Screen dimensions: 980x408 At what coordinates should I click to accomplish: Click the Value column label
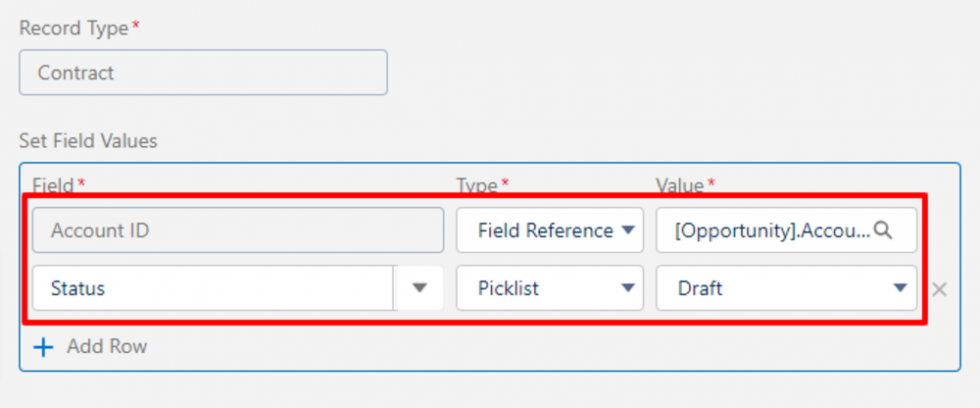[x=680, y=185]
